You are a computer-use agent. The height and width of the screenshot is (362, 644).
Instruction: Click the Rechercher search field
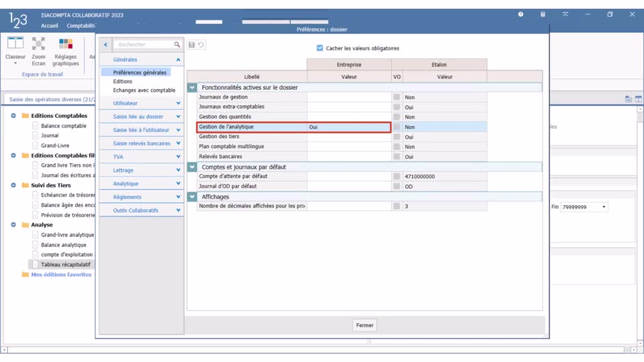pyautogui.click(x=144, y=44)
